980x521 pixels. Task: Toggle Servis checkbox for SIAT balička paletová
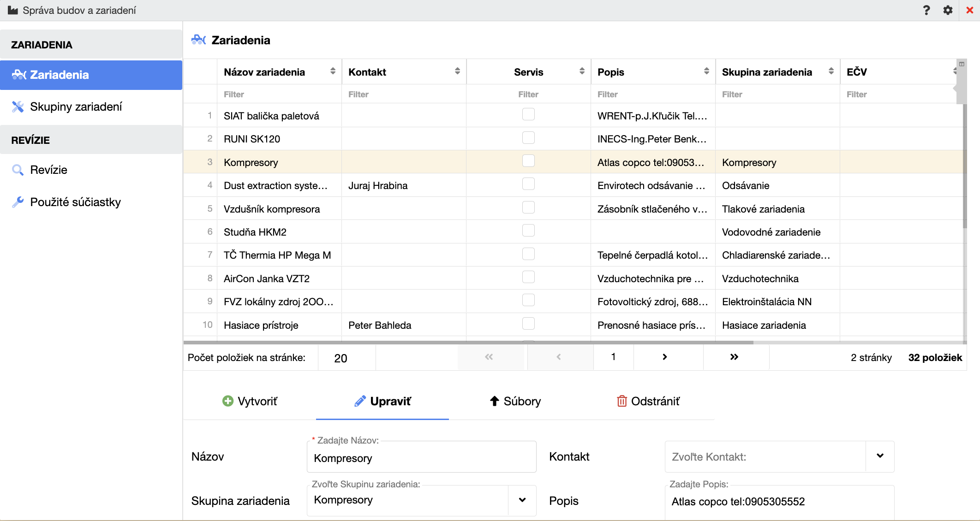coord(528,114)
